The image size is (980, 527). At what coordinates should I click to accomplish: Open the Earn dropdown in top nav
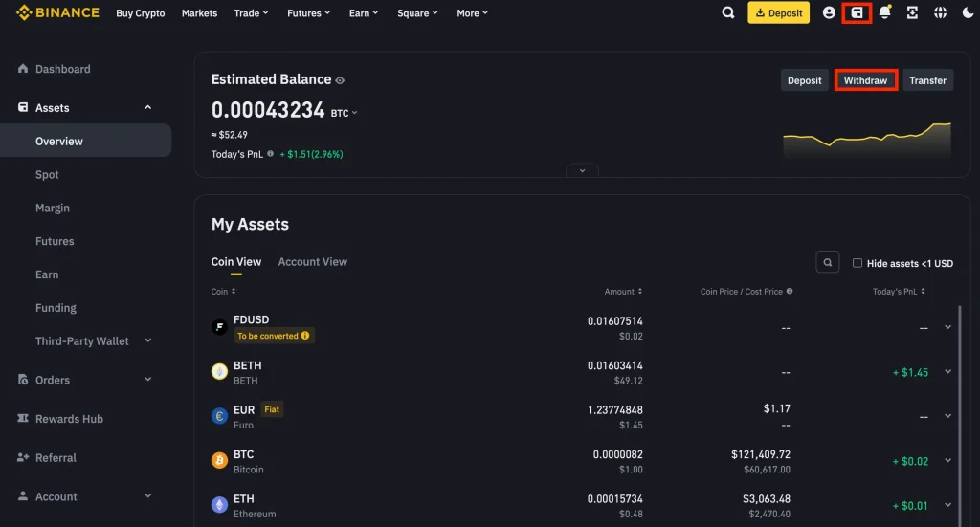(364, 13)
